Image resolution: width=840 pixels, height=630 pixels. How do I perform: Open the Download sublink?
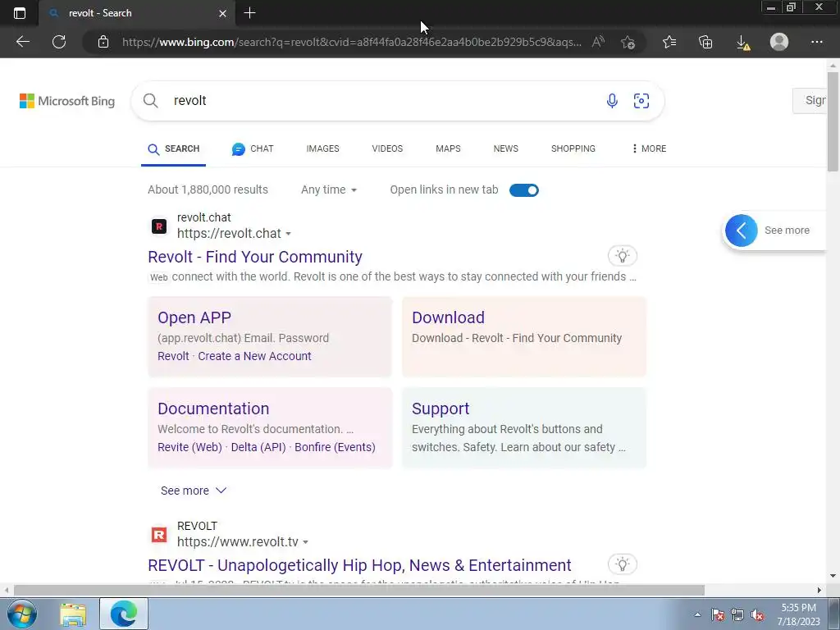click(448, 317)
